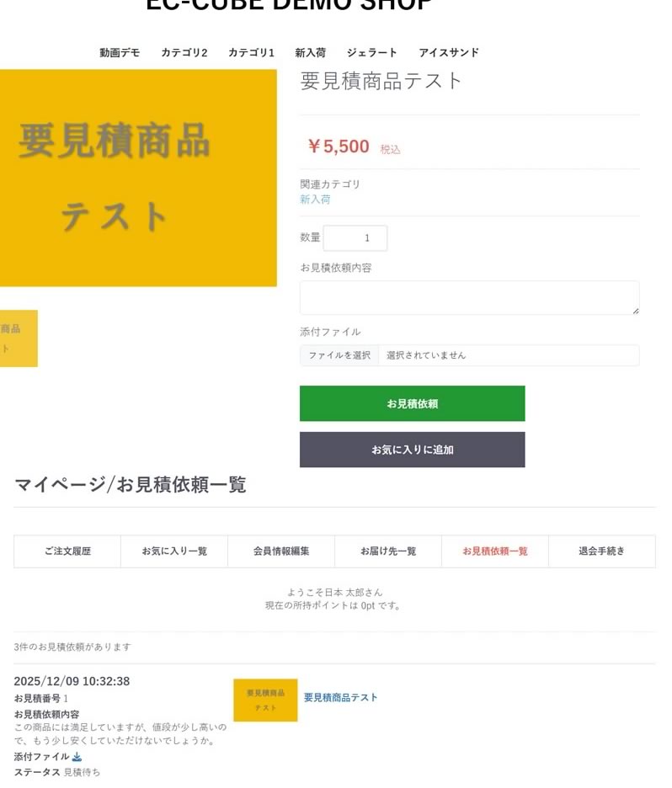Switch to the ご注文履歴 tab
This screenshot has height=788, width=672.
point(67,551)
